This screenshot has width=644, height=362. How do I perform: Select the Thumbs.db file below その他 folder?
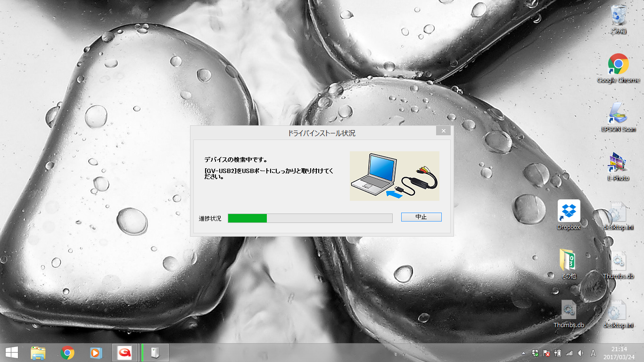pos(569,313)
